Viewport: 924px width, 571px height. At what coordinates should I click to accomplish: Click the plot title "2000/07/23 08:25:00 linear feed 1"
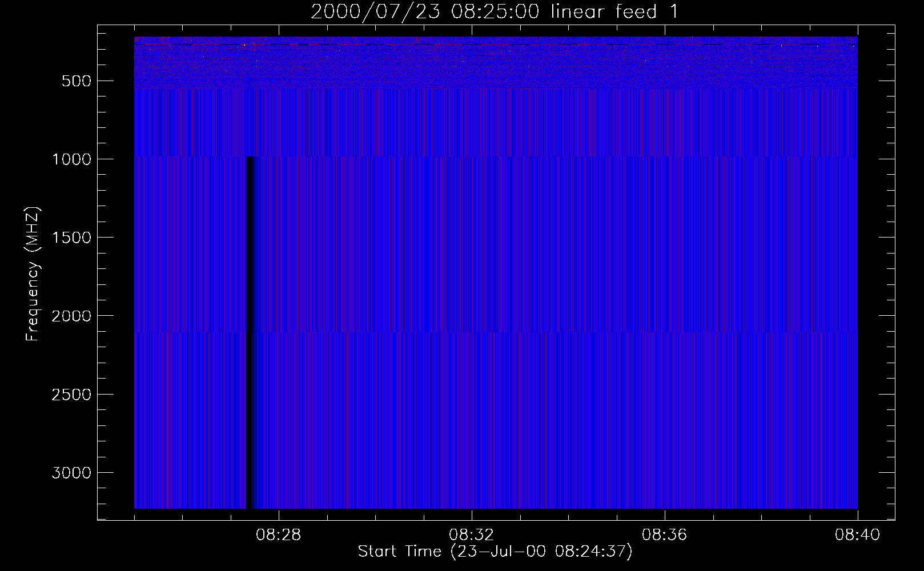[x=495, y=11]
